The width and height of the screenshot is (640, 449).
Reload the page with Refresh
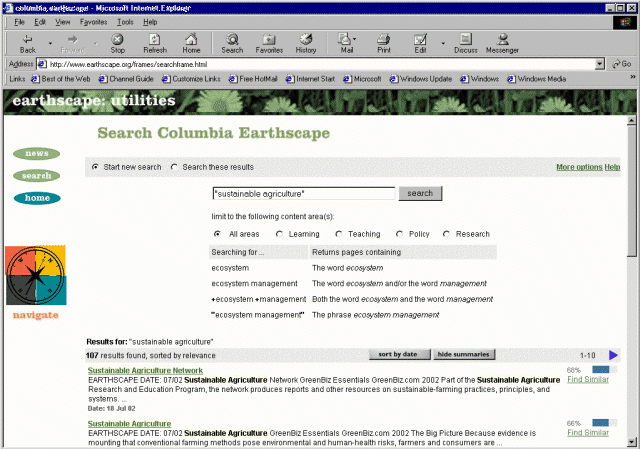[x=155, y=44]
